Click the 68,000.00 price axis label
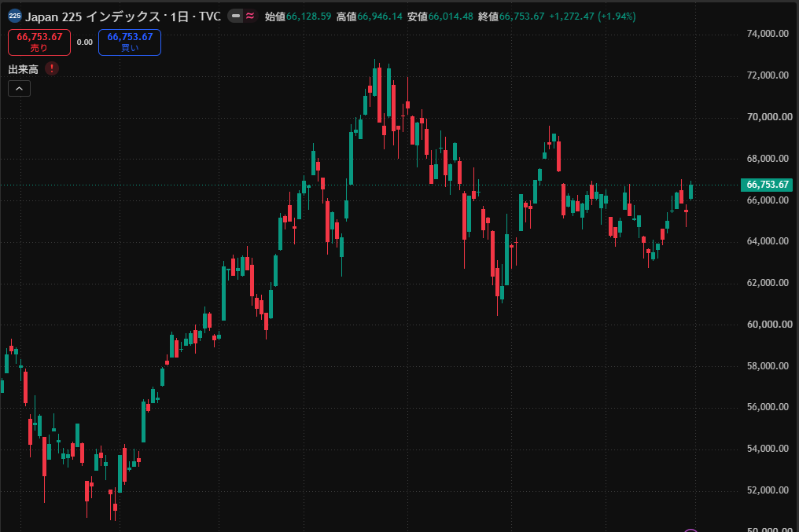 point(768,159)
